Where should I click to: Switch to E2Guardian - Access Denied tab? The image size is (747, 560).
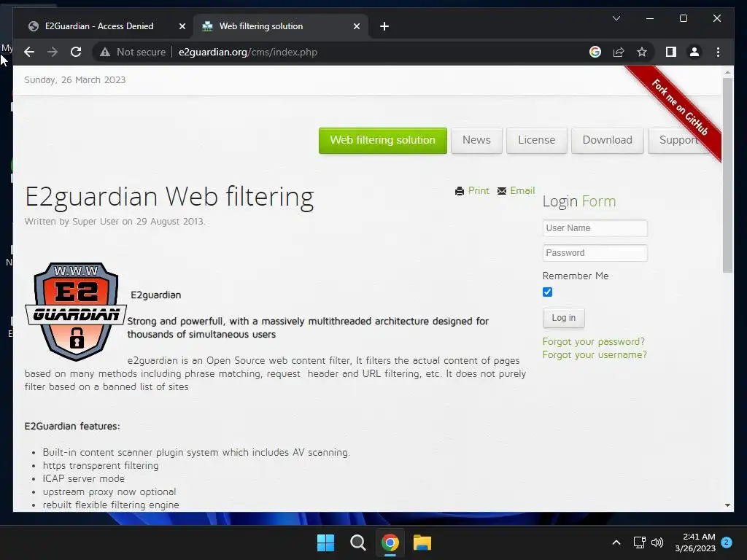99,26
